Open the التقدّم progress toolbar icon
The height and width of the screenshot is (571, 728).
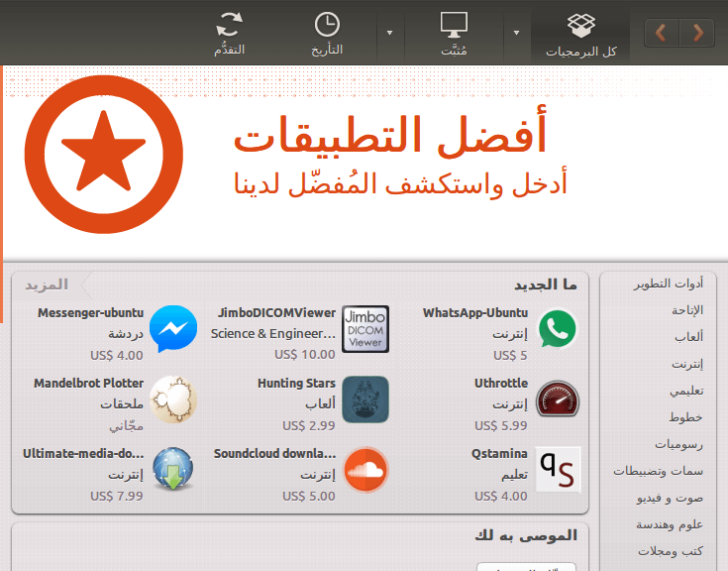(x=229, y=34)
